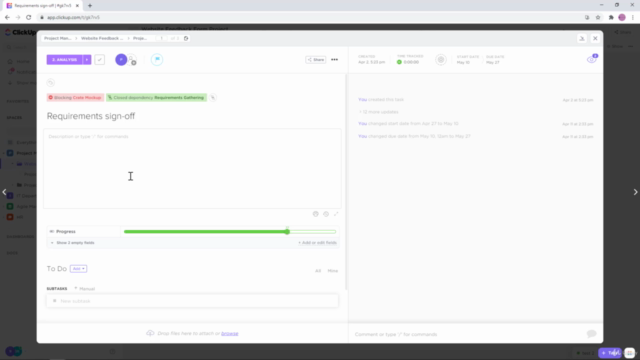Viewport: 640px width, 360px height.
Task: Open the 2. ANALYSIS status button
Action: (64, 60)
